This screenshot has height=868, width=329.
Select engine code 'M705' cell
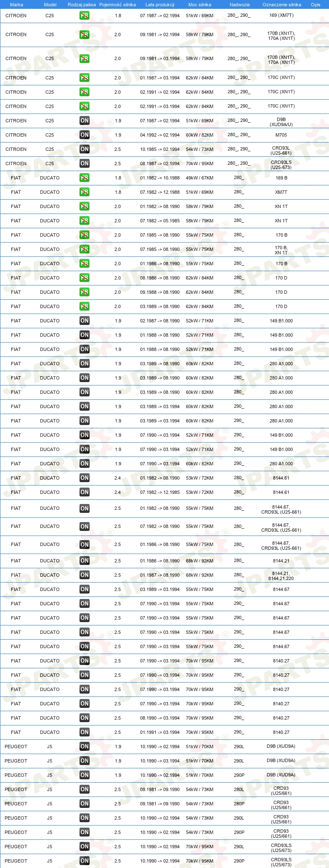tap(281, 135)
